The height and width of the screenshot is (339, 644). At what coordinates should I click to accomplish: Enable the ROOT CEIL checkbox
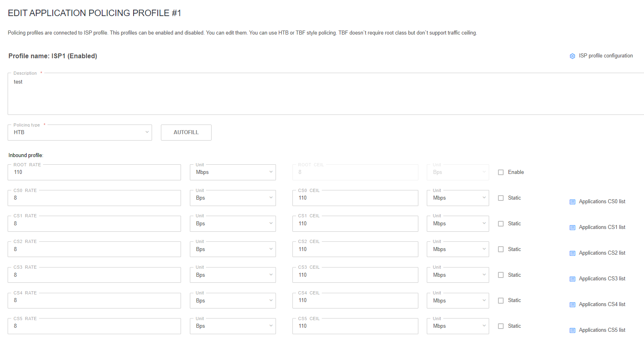[x=501, y=172]
